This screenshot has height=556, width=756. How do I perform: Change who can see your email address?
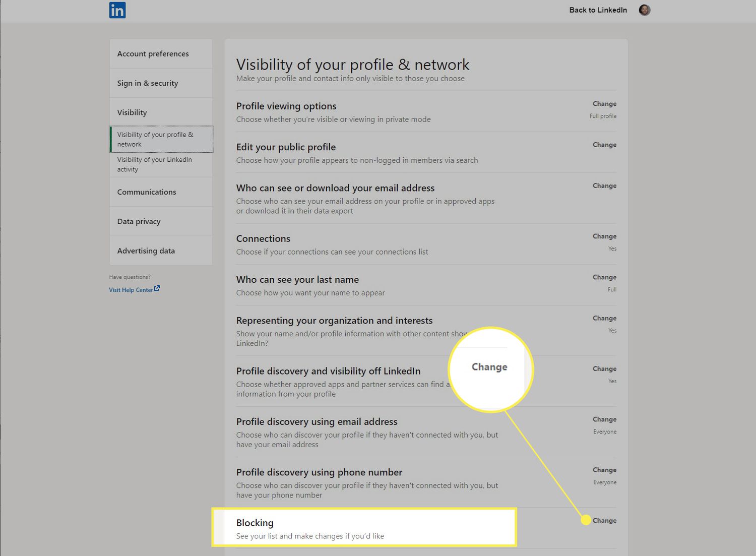click(604, 186)
